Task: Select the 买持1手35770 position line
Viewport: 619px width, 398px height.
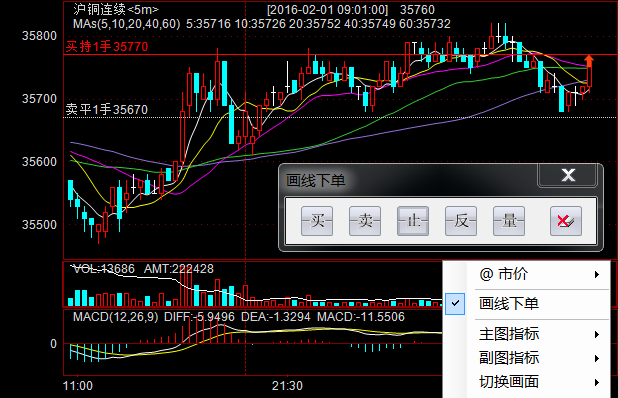Action: [x=107, y=47]
